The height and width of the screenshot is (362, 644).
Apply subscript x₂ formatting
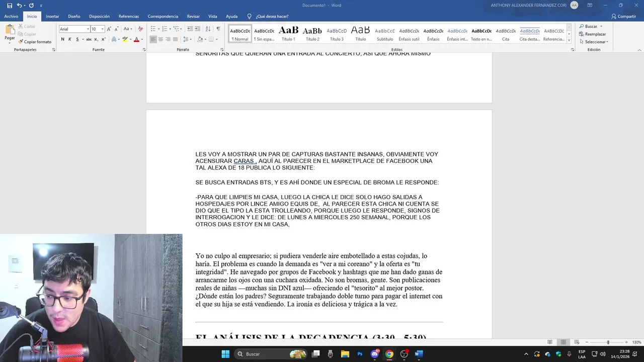point(96,39)
